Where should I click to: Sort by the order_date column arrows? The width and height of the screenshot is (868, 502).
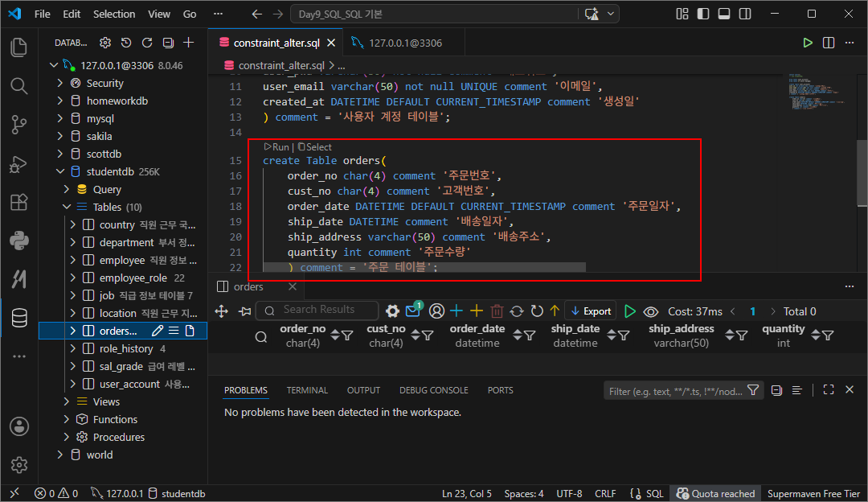pyautogui.click(x=517, y=335)
